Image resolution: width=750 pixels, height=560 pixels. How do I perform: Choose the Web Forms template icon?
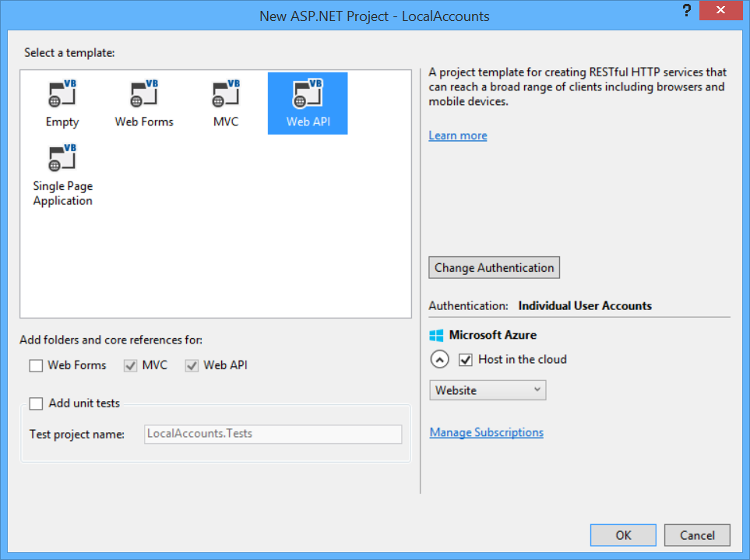click(x=144, y=93)
